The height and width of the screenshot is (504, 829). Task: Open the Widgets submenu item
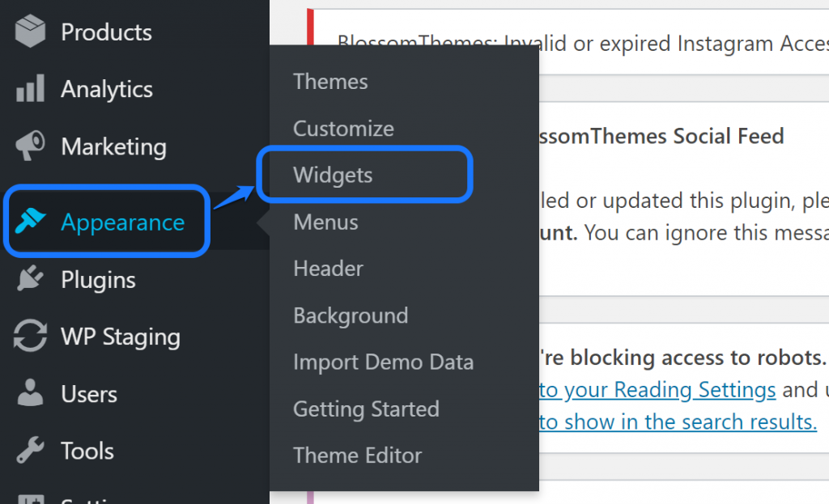pyautogui.click(x=333, y=175)
